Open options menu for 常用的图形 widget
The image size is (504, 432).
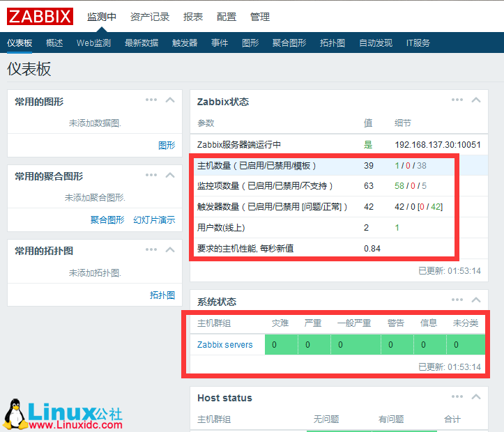151,100
